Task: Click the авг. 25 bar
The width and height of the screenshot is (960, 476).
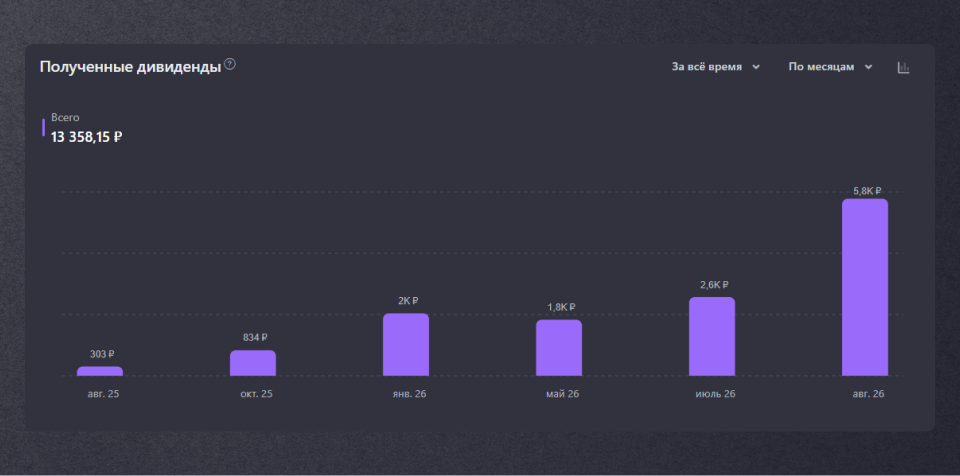Action: click(x=100, y=371)
